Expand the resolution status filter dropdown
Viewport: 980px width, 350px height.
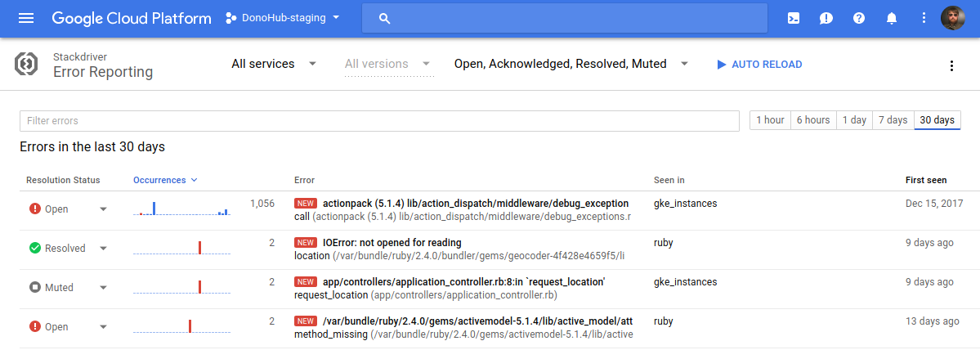point(571,64)
